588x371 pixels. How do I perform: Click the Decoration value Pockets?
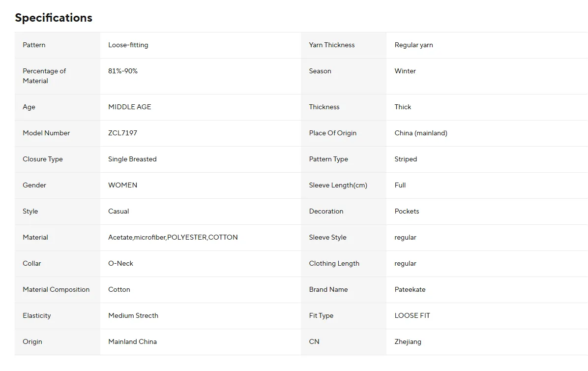point(407,211)
